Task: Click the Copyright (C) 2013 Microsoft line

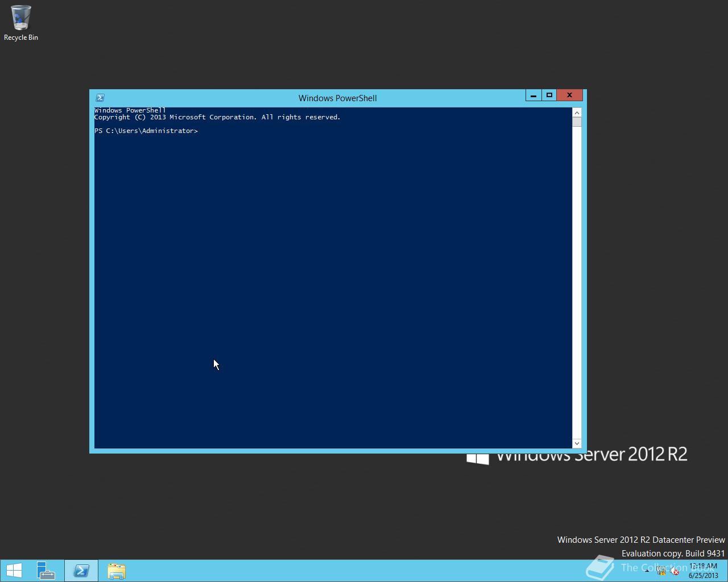Action: (x=217, y=117)
